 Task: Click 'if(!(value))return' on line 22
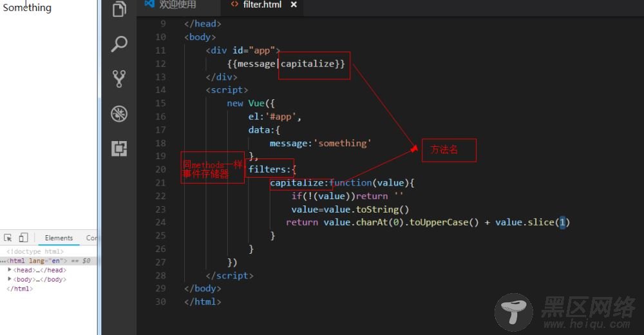click(x=339, y=196)
